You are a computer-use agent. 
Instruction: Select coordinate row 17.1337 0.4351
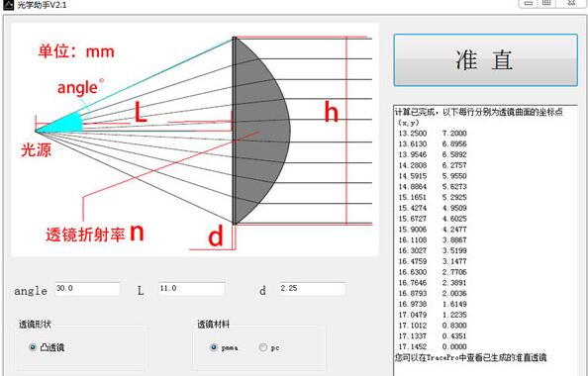433,336
